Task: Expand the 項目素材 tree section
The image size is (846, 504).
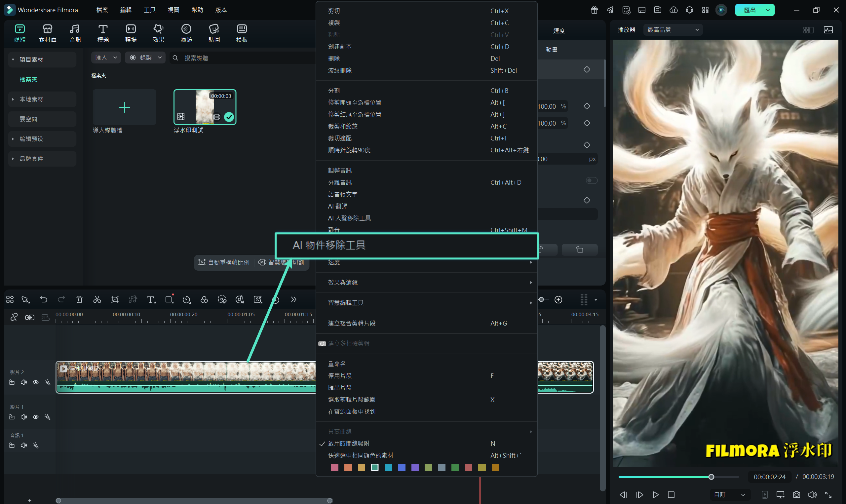Action: coord(42,59)
